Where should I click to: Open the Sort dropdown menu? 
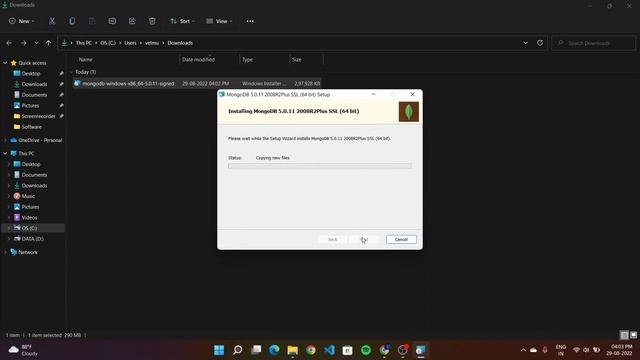point(183,21)
